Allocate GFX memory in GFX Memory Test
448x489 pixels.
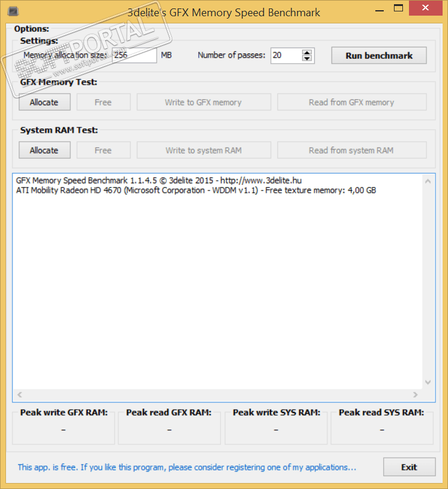[x=44, y=102]
